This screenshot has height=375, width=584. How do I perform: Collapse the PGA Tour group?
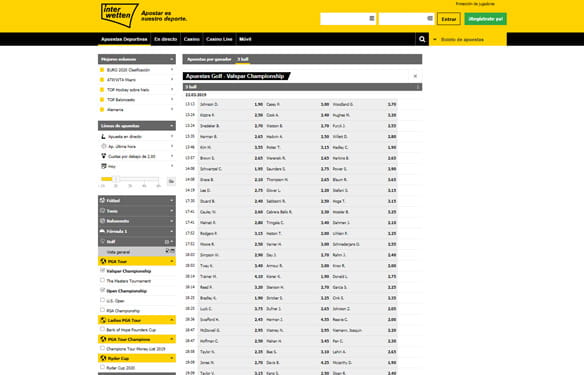point(171,261)
